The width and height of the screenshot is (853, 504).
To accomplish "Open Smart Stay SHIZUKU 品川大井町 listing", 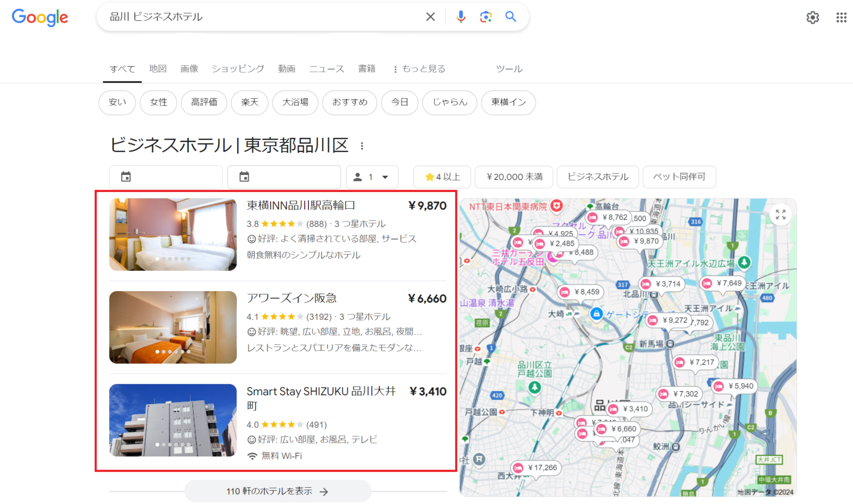I will [x=321, y=398].
